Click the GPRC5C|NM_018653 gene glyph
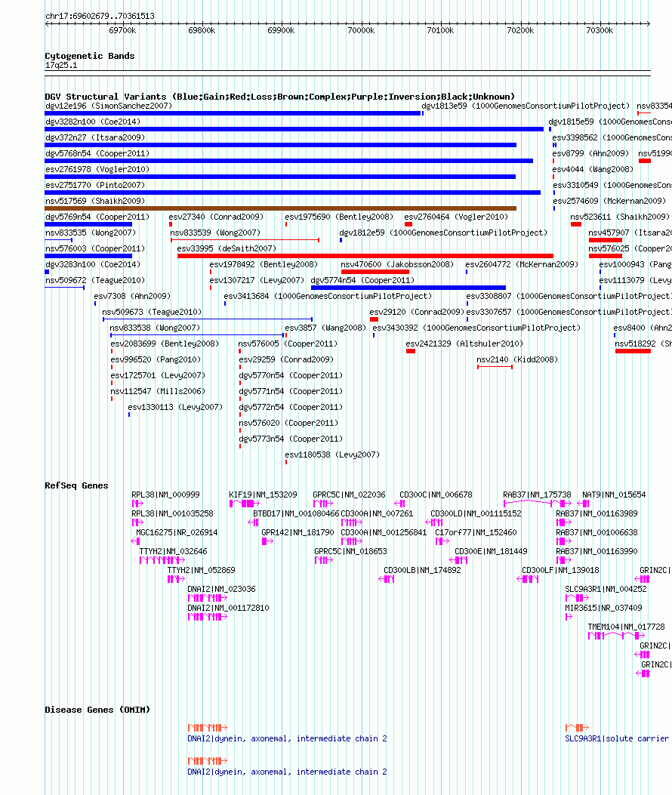Screen dimensions: 672x795 tap(324, 559)
